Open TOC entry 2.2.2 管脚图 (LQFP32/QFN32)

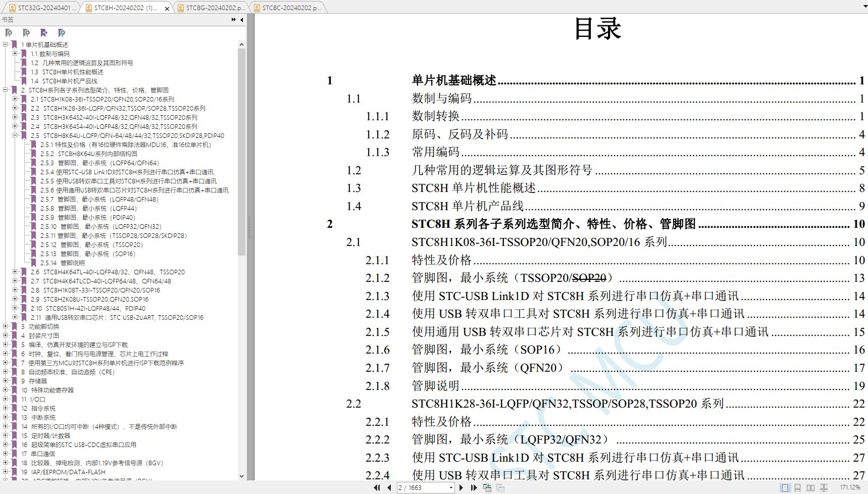615,440
